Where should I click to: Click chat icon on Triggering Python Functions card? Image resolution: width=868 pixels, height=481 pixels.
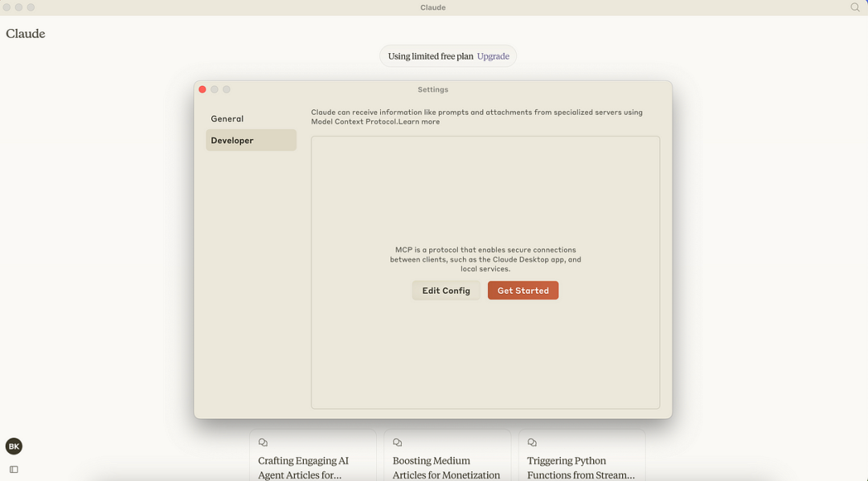click(x=532, y=442)
